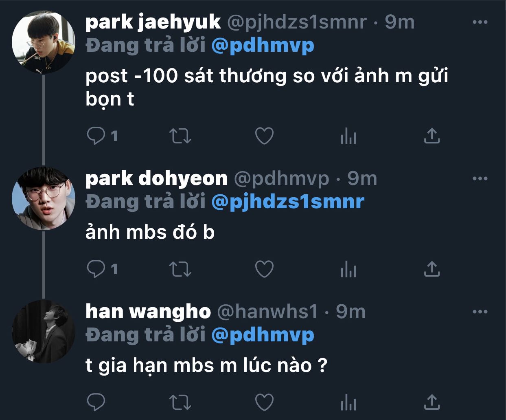Open @pjhdzs1smnr mention link in reply
Image resolution: width=506 pixels, height=420 pixels.
[288, 202]
